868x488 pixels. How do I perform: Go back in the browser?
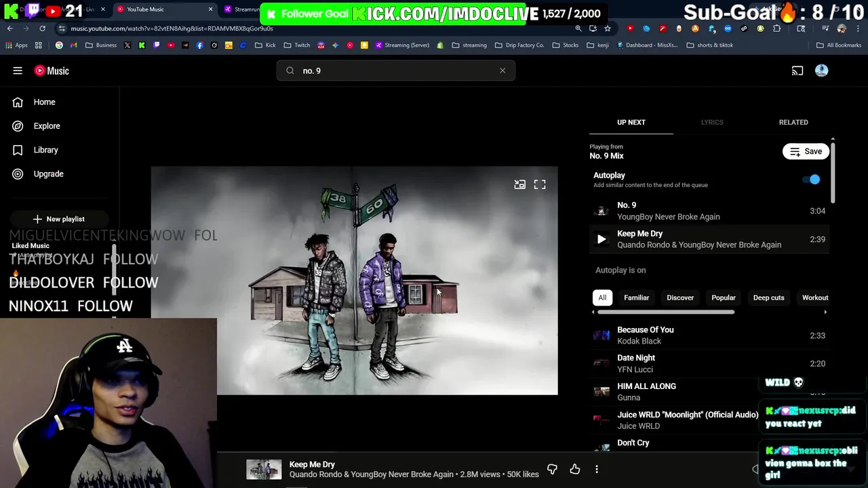pos(9,28)
